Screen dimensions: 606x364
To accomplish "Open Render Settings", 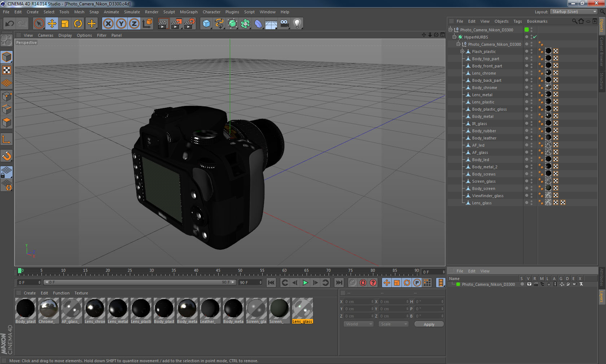I will [x=190, y=24].
